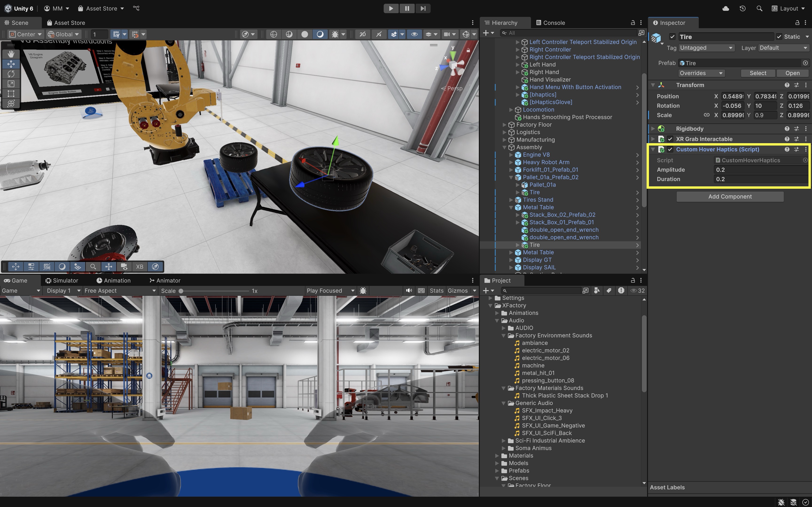Open the Undo History icon
This screenshot has width=812, height=507.
point(742,8)
